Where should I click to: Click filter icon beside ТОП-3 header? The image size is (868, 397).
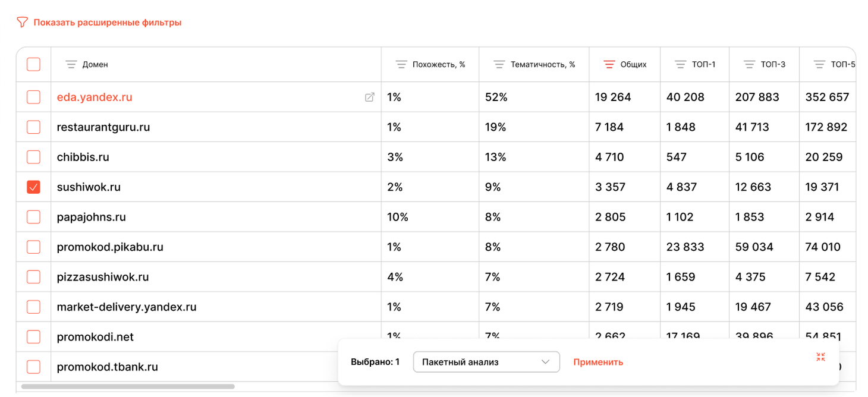click(750, 64)
